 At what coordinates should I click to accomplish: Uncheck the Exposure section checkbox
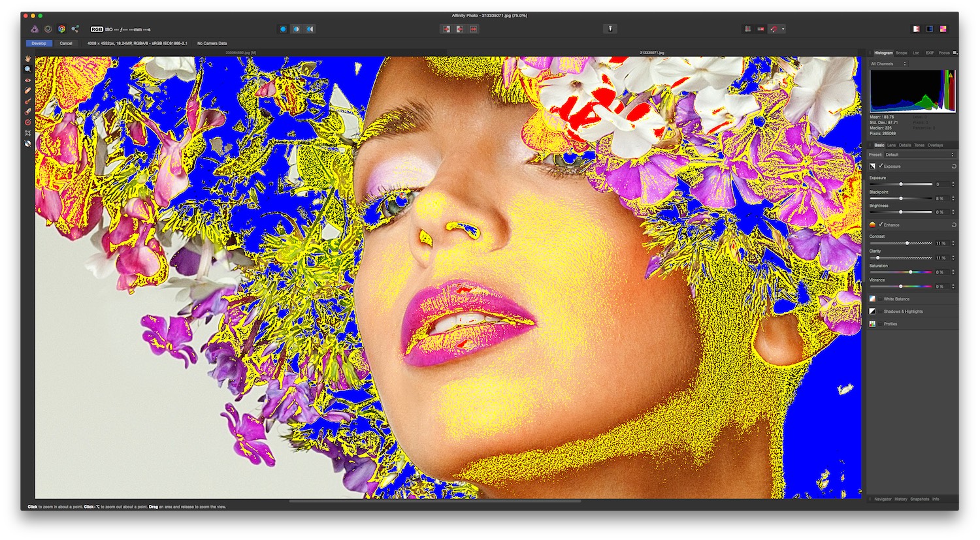[881, 166]
